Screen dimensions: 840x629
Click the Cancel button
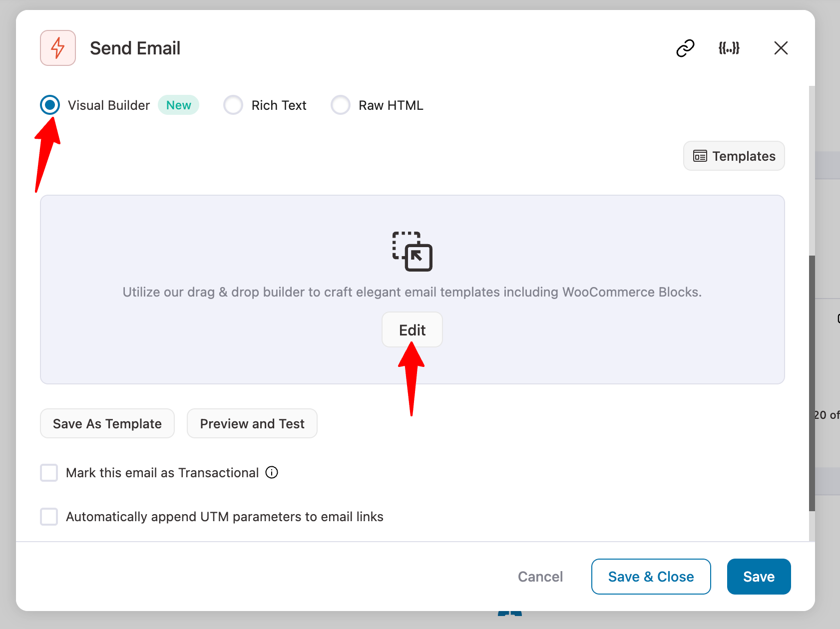click(540, 577)
